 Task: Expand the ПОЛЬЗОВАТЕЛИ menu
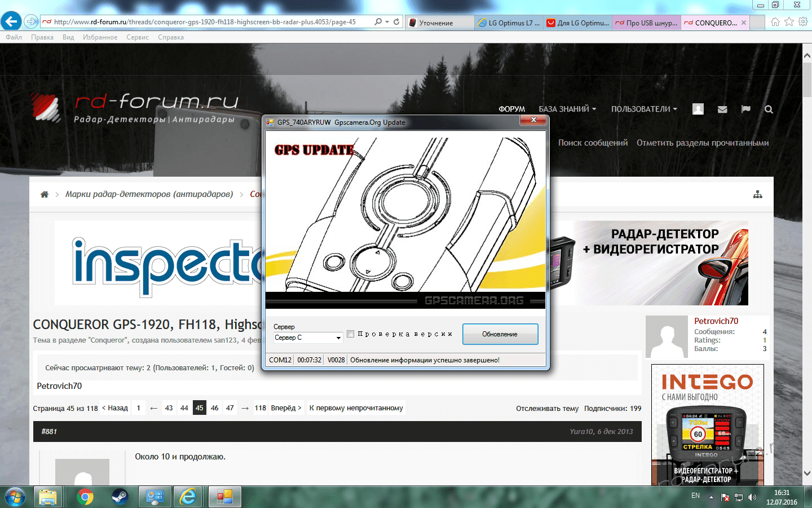coord(644,109)
